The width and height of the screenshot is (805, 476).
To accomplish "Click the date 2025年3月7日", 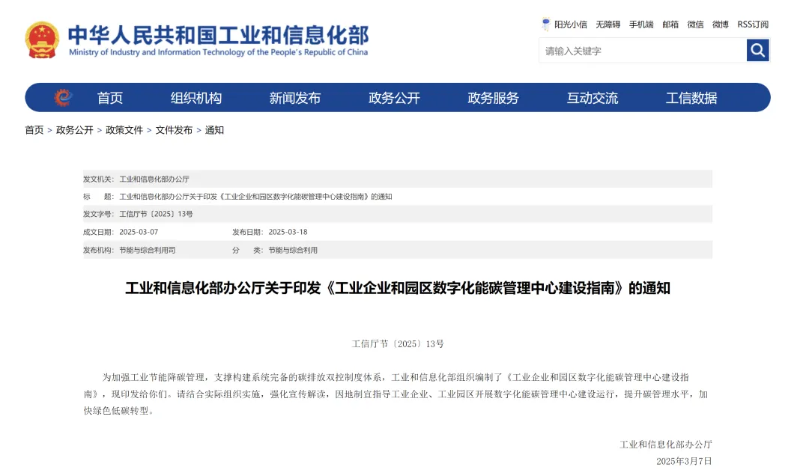I will click(684, 461).
